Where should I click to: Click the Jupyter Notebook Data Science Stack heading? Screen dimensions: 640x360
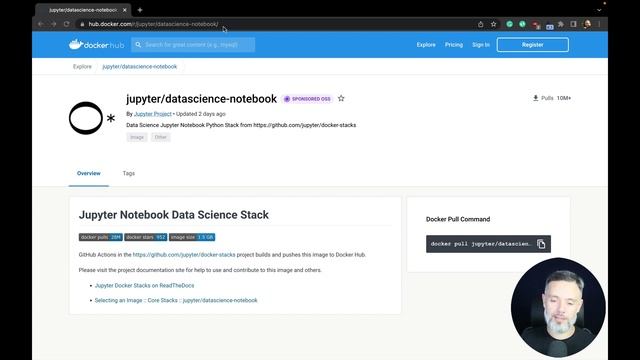coord(173,215)
